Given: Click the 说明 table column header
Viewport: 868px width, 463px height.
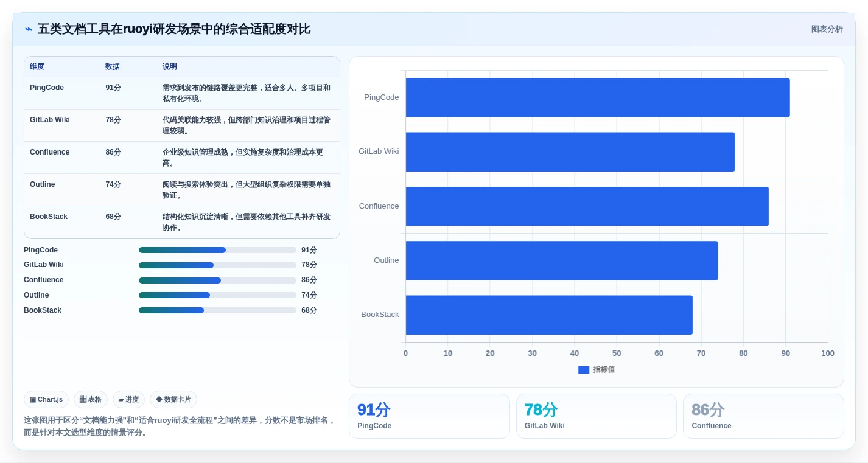Looking at the screenshot, I should coord(170,67).
